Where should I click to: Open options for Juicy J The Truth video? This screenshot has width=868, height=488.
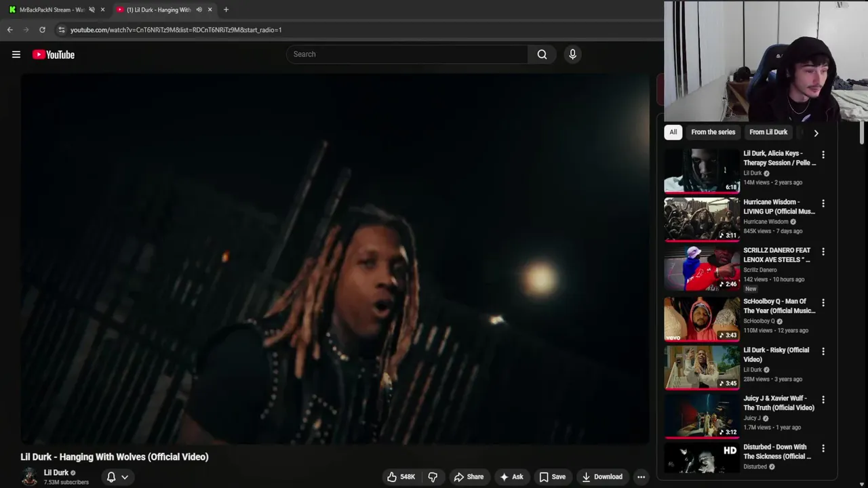coord(823,400)
